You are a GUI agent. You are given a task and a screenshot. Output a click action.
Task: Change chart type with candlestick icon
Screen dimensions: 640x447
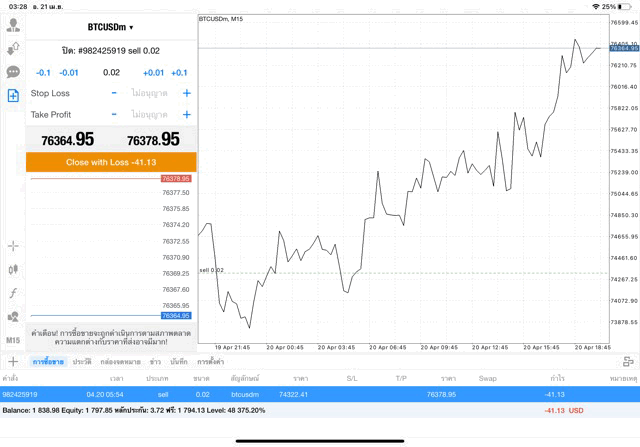click(x=13, y=269)
